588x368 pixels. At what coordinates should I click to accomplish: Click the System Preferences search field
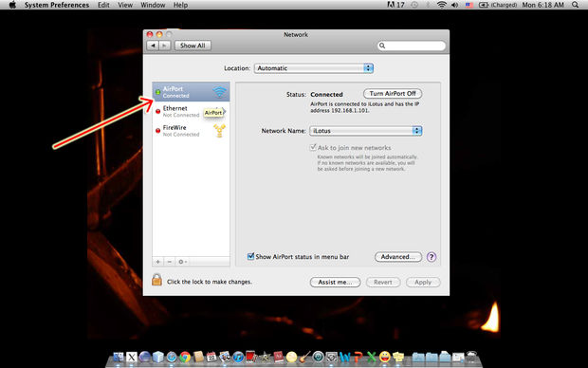tap(412, 46)
